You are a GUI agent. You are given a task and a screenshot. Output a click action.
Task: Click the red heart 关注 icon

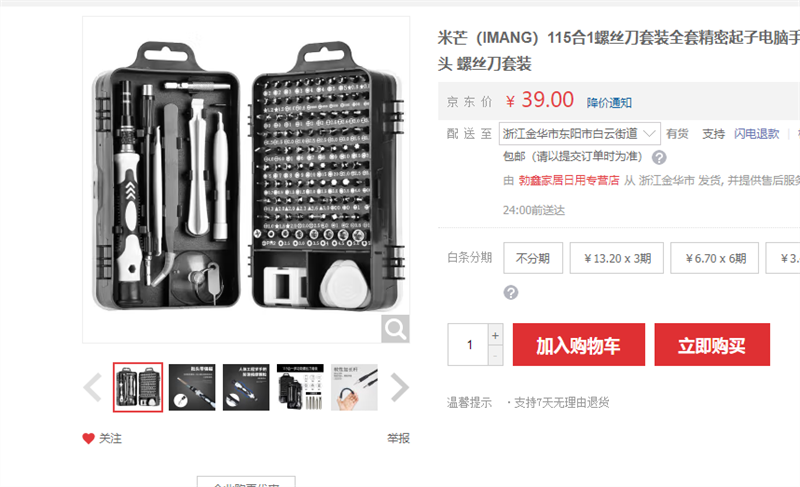coord(88,439)
